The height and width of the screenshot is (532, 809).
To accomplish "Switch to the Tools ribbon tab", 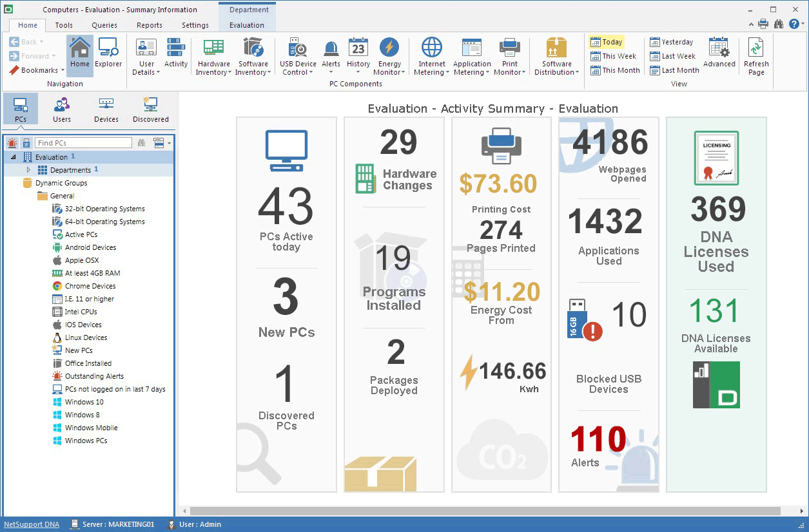I will [64, 25].
